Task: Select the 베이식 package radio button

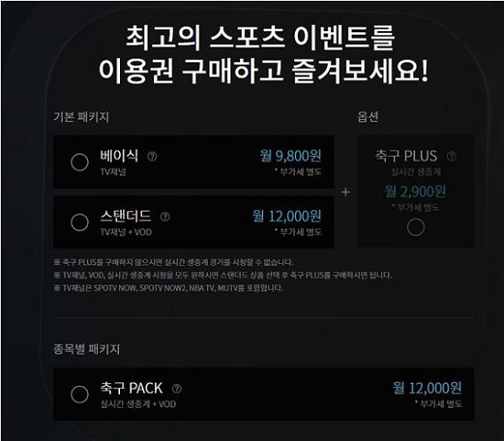Action: pos(80,161)
